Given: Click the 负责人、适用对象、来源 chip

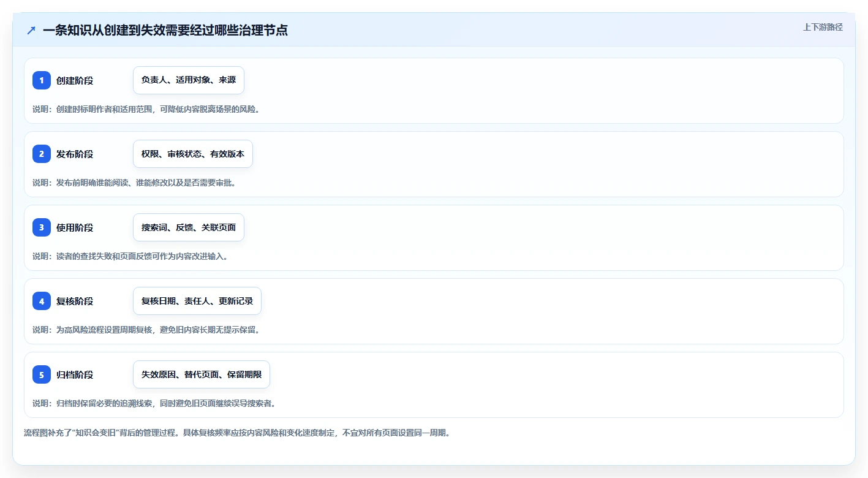Looking at the screenshot, I should coord(189,80).
